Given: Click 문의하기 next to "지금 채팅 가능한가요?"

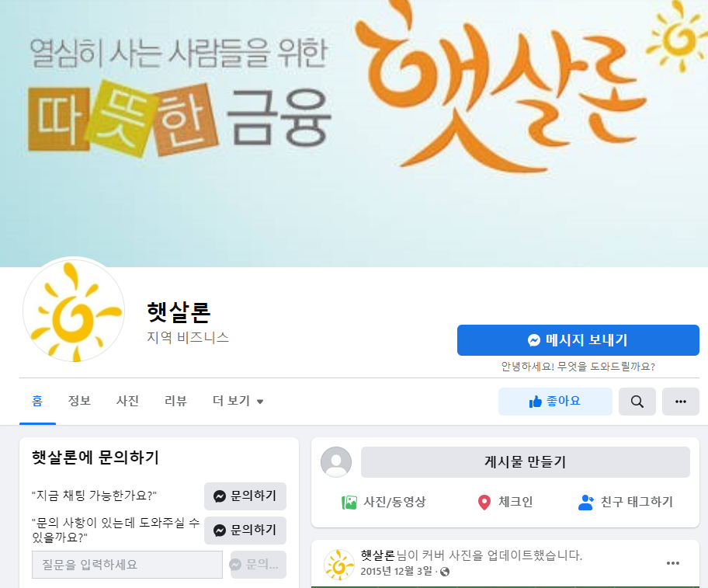Looking at the screenshot, I should point(245,496).
